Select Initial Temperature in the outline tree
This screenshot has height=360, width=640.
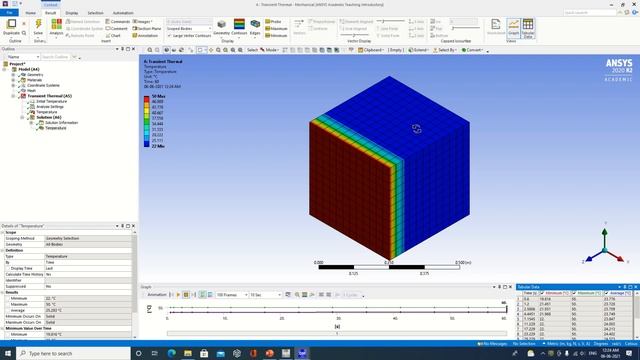coord(51,101)
